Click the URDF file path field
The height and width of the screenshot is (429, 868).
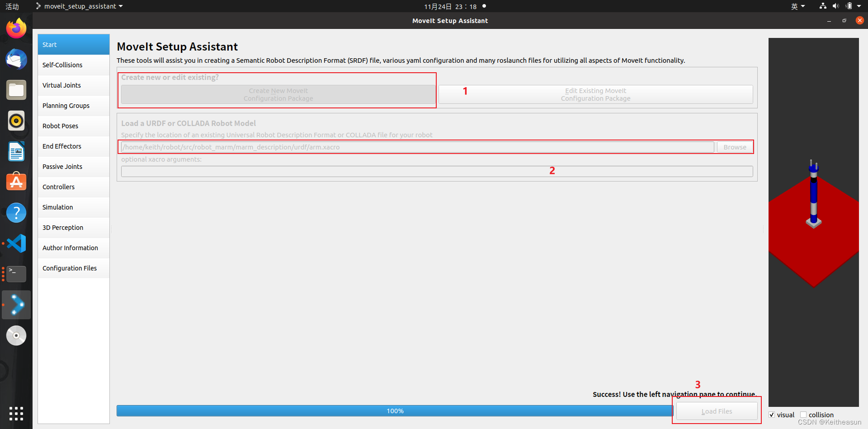tap(417, 147)
